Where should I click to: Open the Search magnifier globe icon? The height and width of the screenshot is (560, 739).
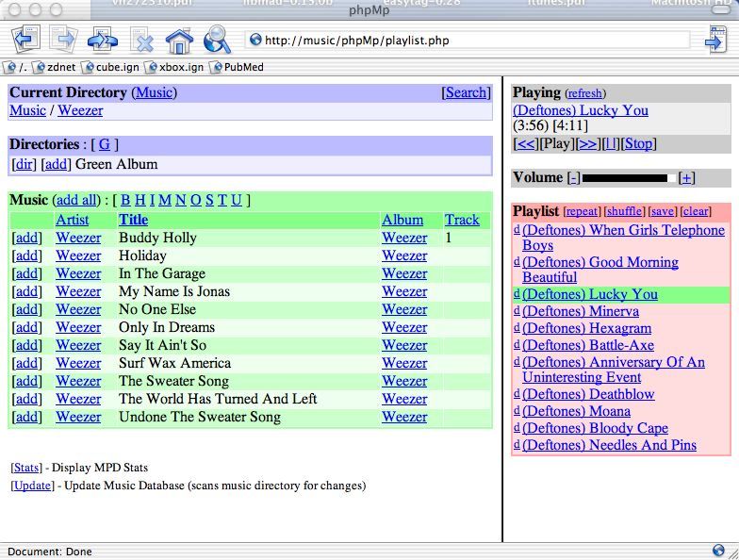pos(217,40)
